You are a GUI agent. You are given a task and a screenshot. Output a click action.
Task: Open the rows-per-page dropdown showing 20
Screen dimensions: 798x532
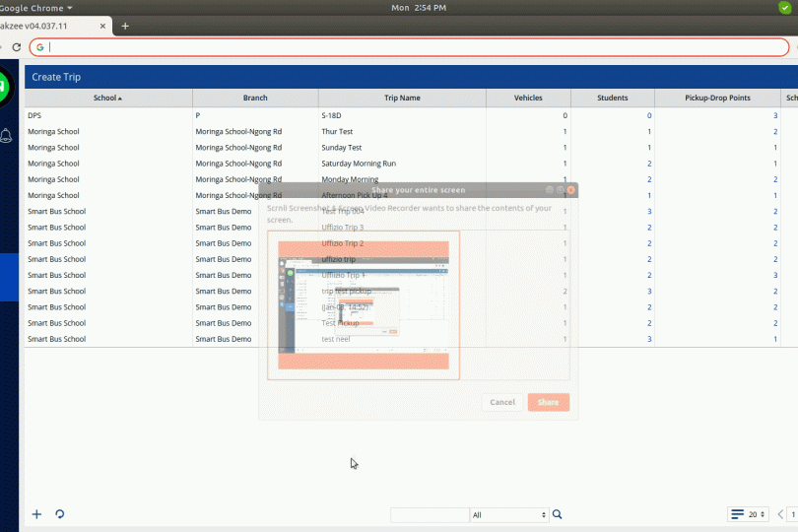[x=749, y=514]
